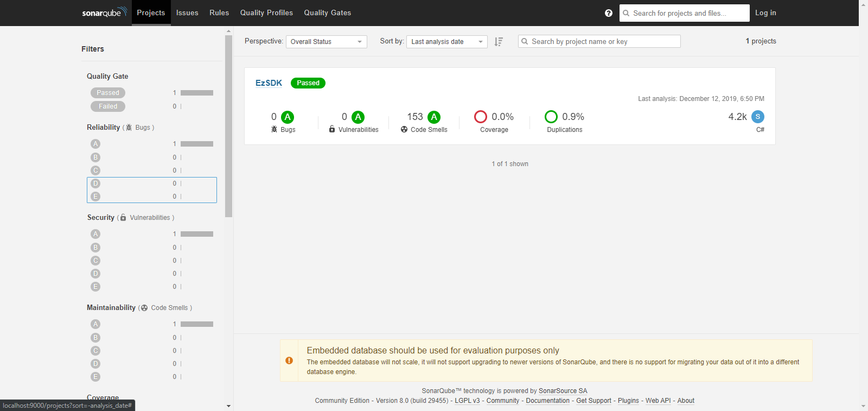
Task: Click the Reliability A count bar
Action: pos(197,144)
